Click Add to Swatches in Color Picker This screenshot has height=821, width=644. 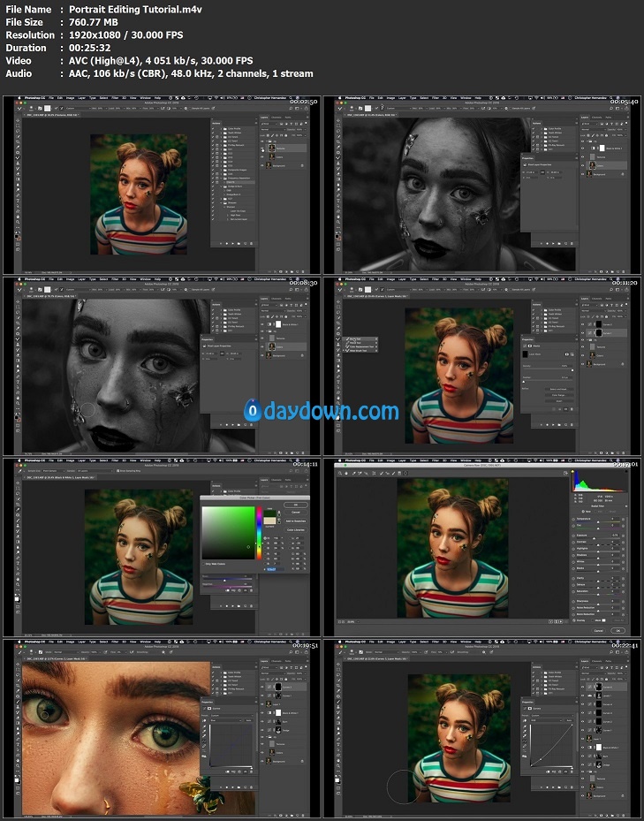(x=296, y=521)
